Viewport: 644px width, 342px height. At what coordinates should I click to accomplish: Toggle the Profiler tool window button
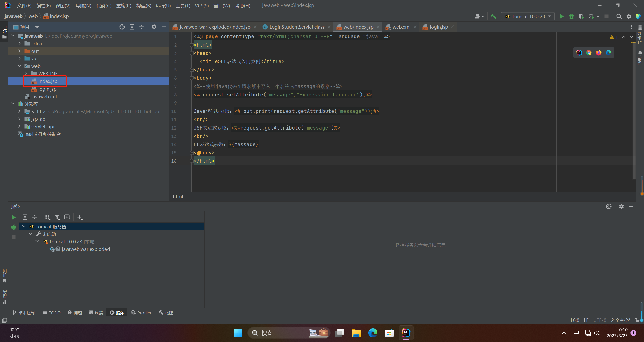[141, 313]
